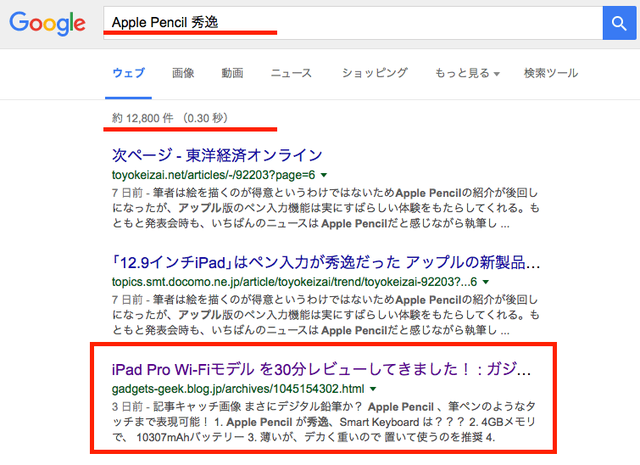The width and height of the screenshot is (640, 465).
Task: Open the iPad Pro Wi-Fiモデル を30分レビュー result
Action: [x=322, y=369]
